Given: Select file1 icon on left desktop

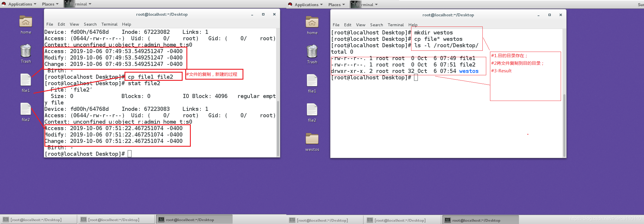Looking at the screenshot, I should 26,80.
